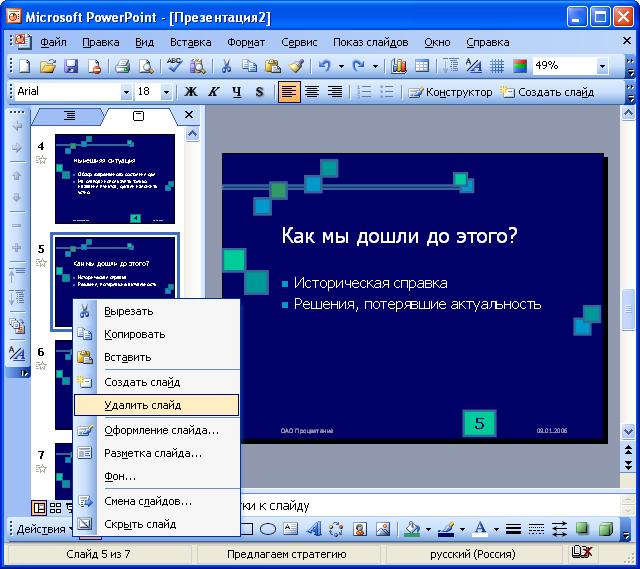Open the zoom percentage dropdown
The height and width of the screenshot is (569, 640).
[x=603, y=66]
